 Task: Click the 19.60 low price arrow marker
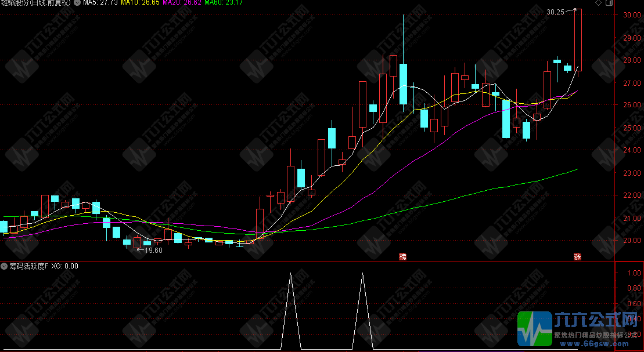149,251
